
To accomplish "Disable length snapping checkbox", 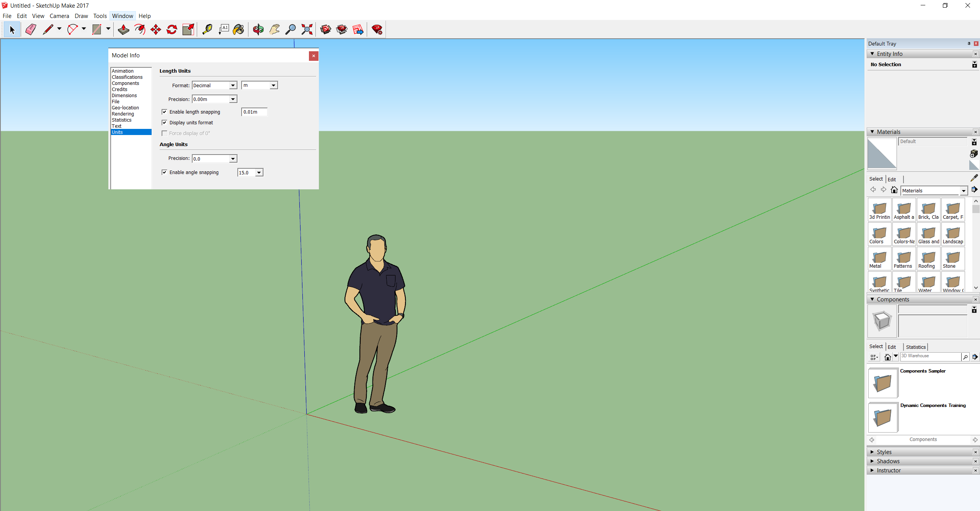I will (165, 112).
